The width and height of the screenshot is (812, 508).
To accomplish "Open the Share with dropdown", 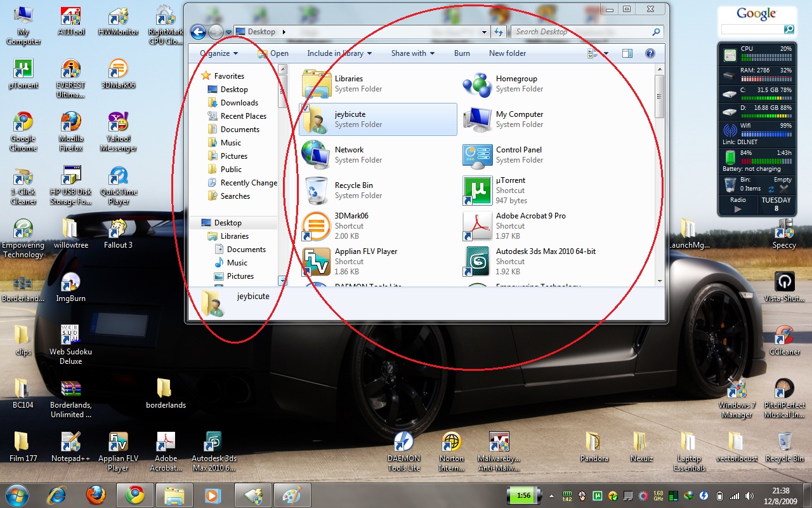I will (413, 53).
